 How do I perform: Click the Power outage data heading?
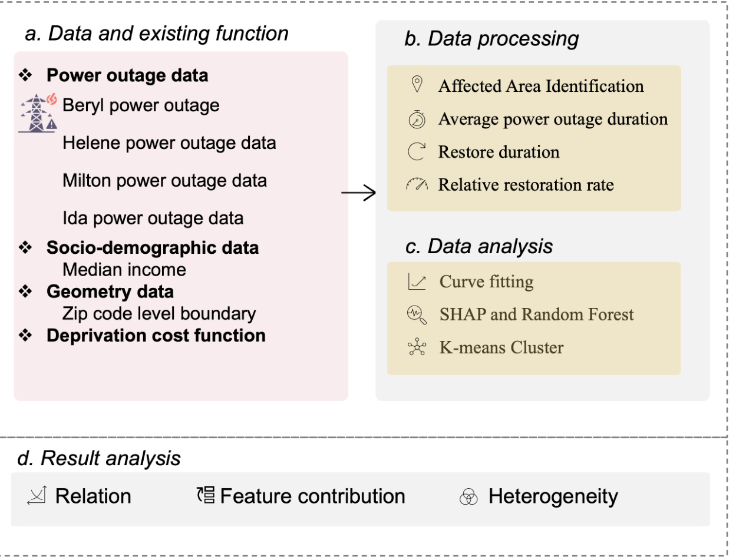pos(127,76)
